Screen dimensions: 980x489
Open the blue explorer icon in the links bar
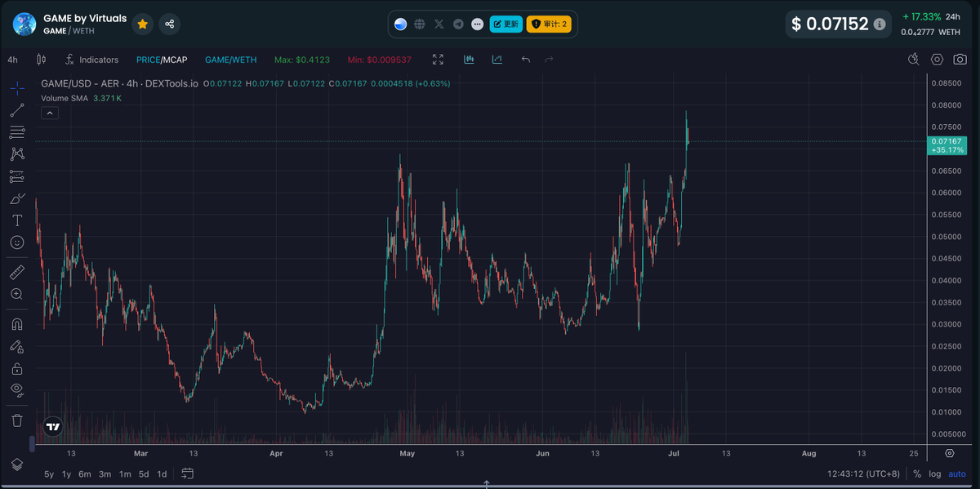400,24
